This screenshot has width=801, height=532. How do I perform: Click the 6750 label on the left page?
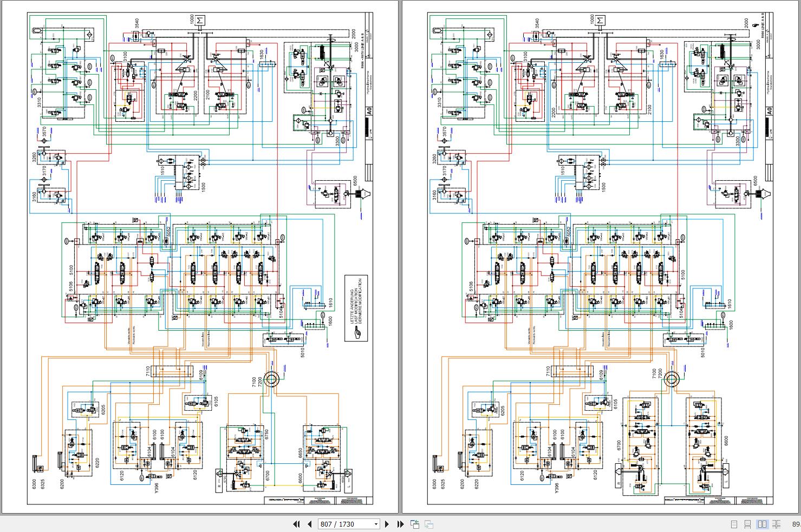(266, 434)
